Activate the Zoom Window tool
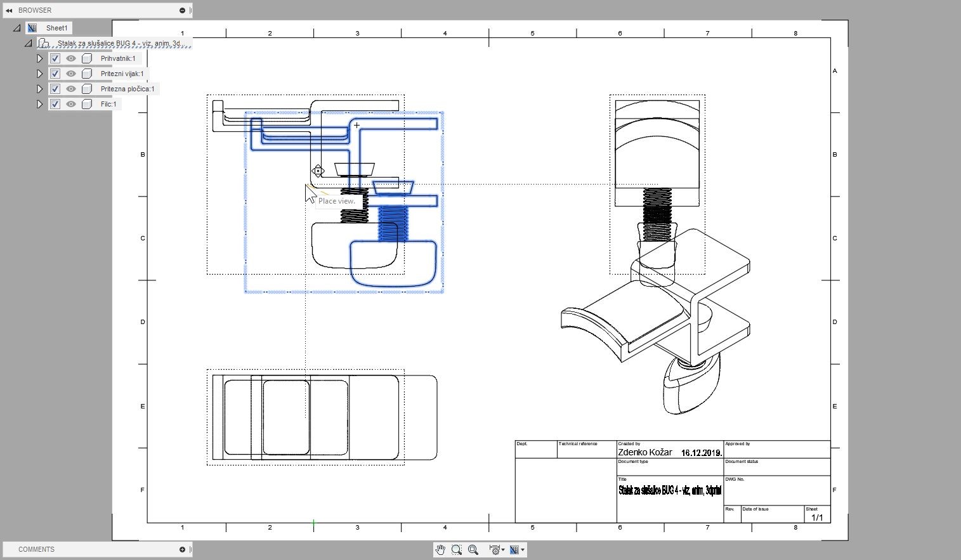This screenshot has height=560, width=961. point(457,550)
